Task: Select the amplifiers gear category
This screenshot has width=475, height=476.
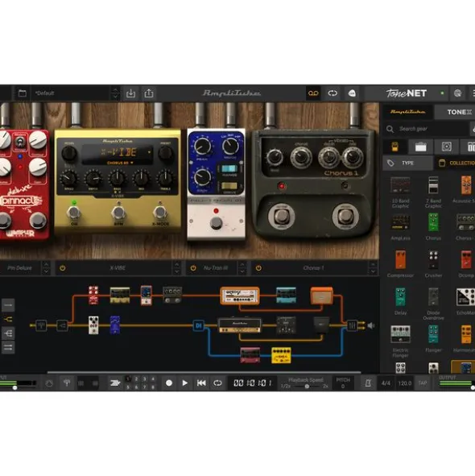Action: click(x=421, y=147)
